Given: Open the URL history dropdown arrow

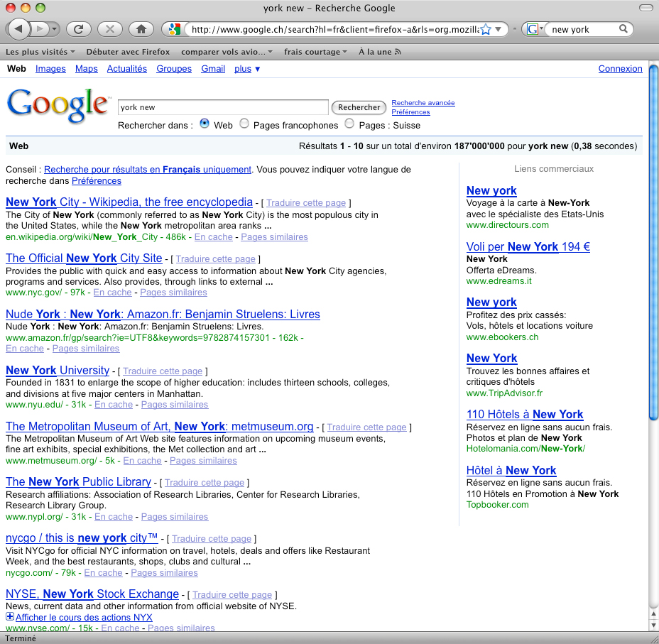Looking at the screenshot, I should point(498,29).
